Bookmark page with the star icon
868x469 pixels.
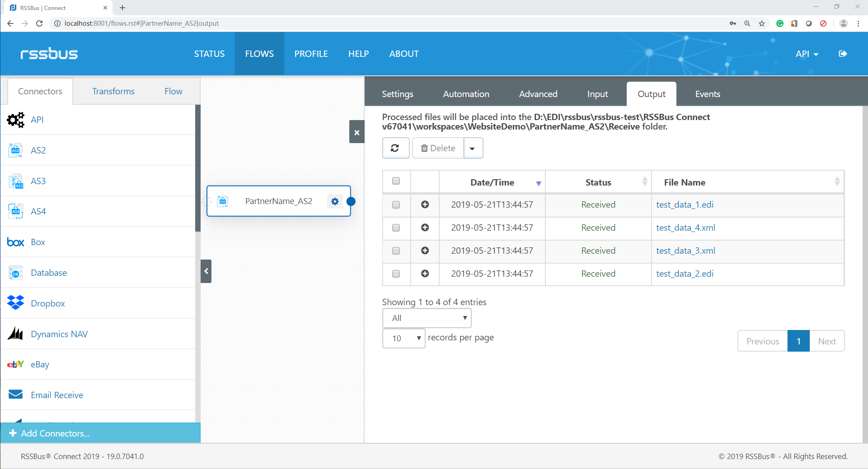pyautogui.click(x=762, y=23)
